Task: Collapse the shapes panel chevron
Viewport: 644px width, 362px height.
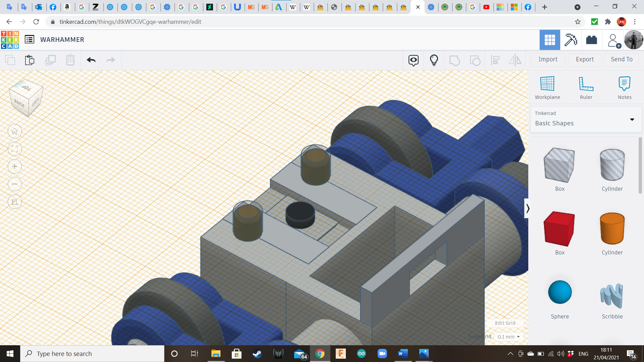Action: coord(528,208)
